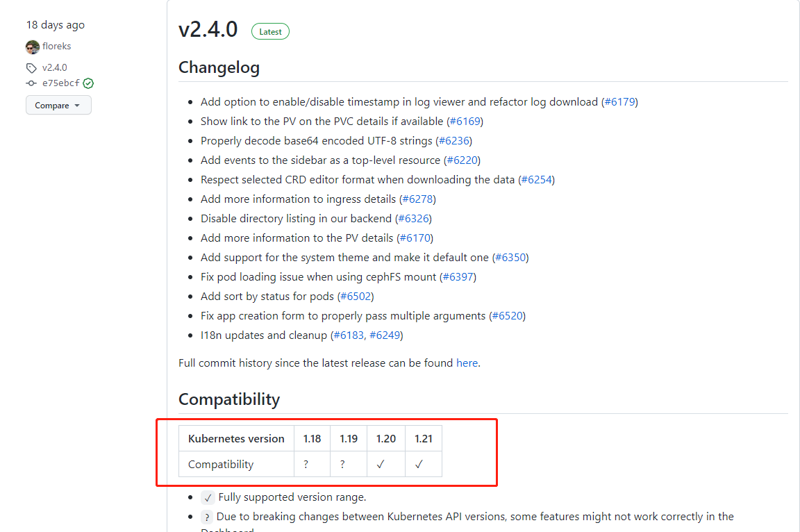The height and width of the screenshot is (532, 800).
Task: Click the tag icon beside v2.4.0
Action: click(31, 67)
